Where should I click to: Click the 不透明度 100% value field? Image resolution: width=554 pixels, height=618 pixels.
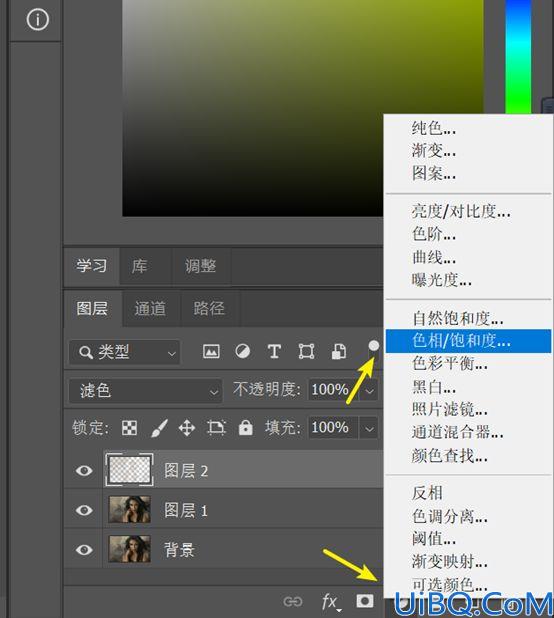[x=333, y=390]
